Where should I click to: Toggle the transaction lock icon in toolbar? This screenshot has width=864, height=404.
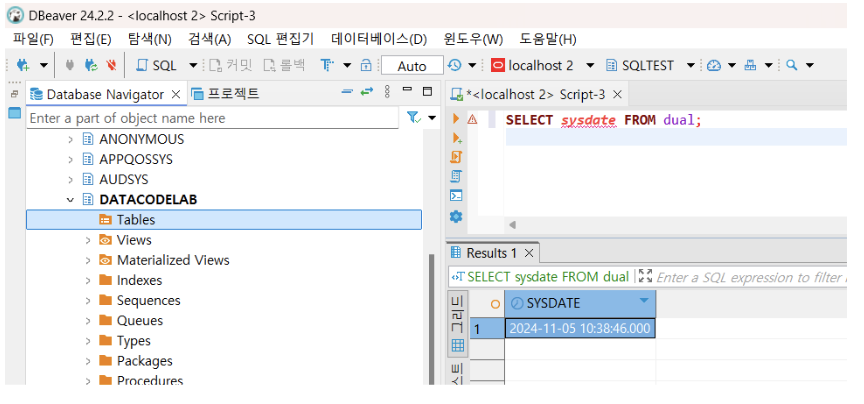(x=365, y=65)
